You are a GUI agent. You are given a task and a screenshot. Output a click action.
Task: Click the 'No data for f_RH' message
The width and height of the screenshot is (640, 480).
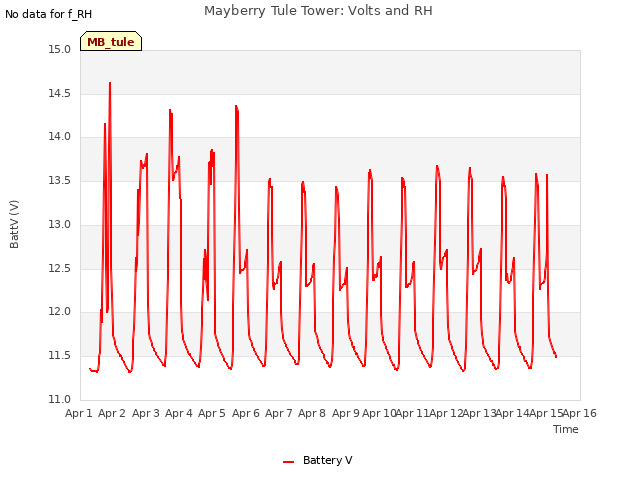49,14
